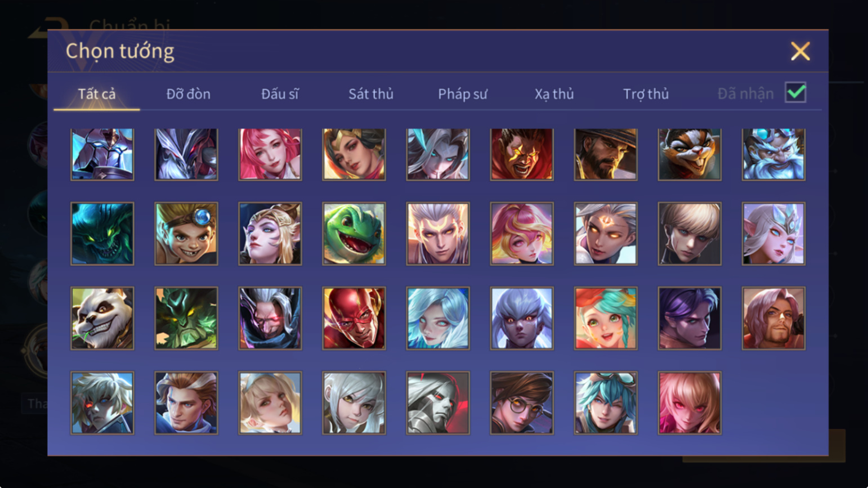This screenshot has width=868, height=488.
Task: Toggle the Đã nhận checkbox
Action: click(795, 92)
